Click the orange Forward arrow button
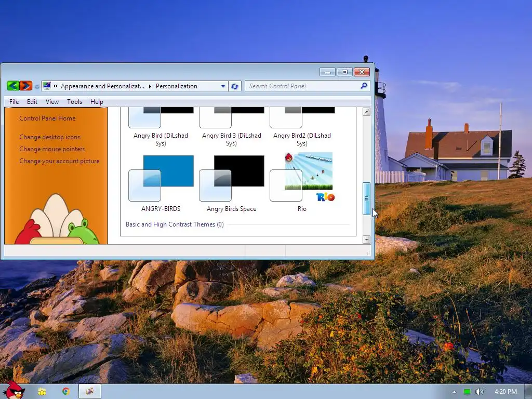The width and height of the screenshot is (532, 399). coord(26,86)
